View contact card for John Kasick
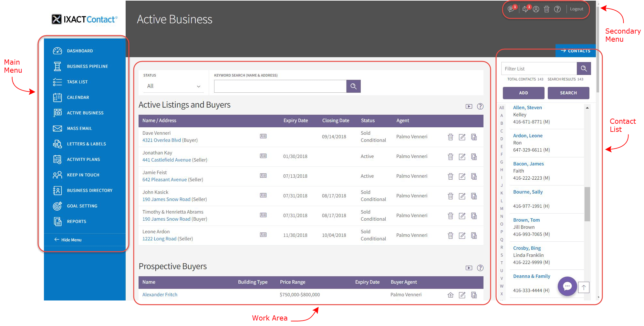 pyautogui.click(x=263, y=195)
